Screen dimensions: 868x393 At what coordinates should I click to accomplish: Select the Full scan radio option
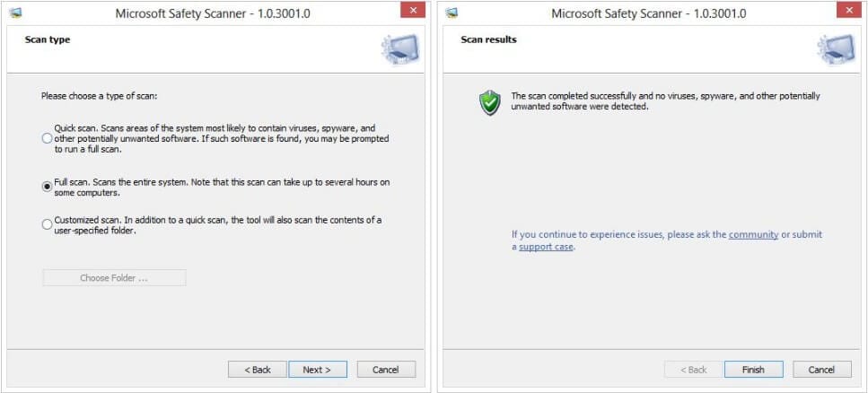coord(47,188)
